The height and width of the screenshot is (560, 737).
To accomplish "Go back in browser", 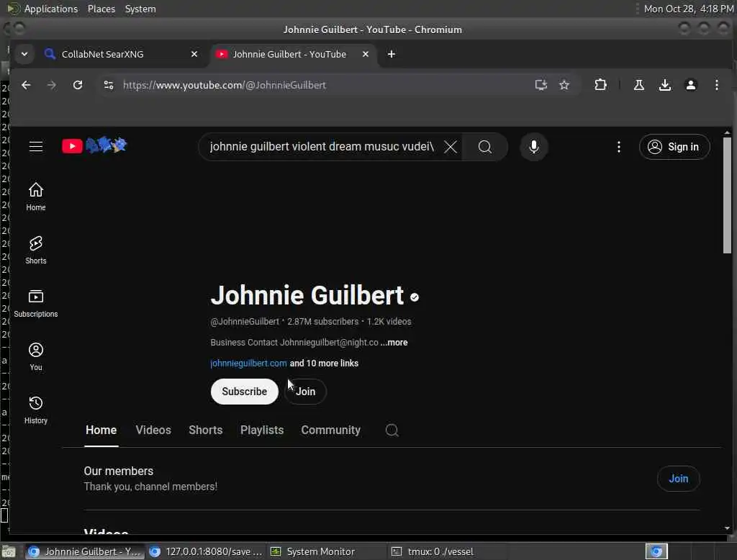I will point(26,85).
